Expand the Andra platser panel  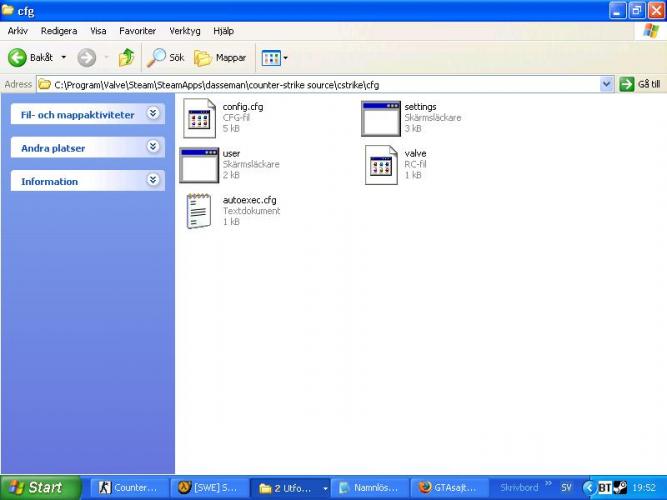(153, 147)
